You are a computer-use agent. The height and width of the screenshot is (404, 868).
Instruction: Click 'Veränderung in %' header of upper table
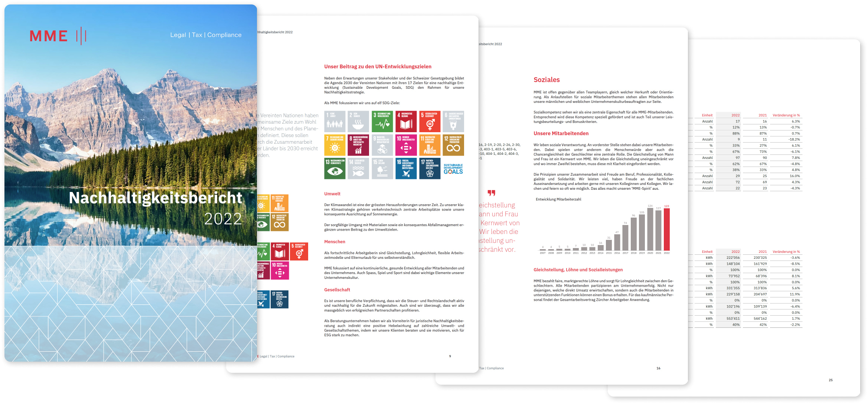click(786, 115)
